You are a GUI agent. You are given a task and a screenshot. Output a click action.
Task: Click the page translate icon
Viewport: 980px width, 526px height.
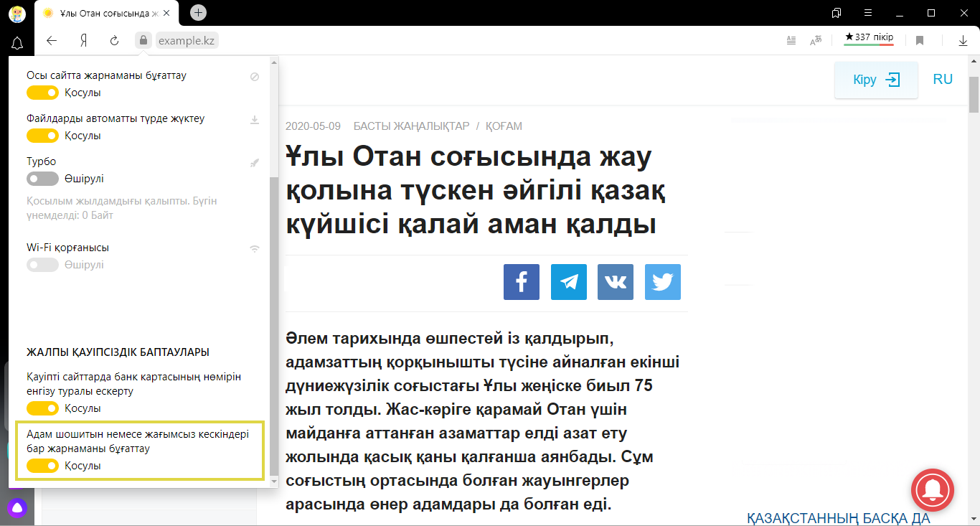click(816, 41)
